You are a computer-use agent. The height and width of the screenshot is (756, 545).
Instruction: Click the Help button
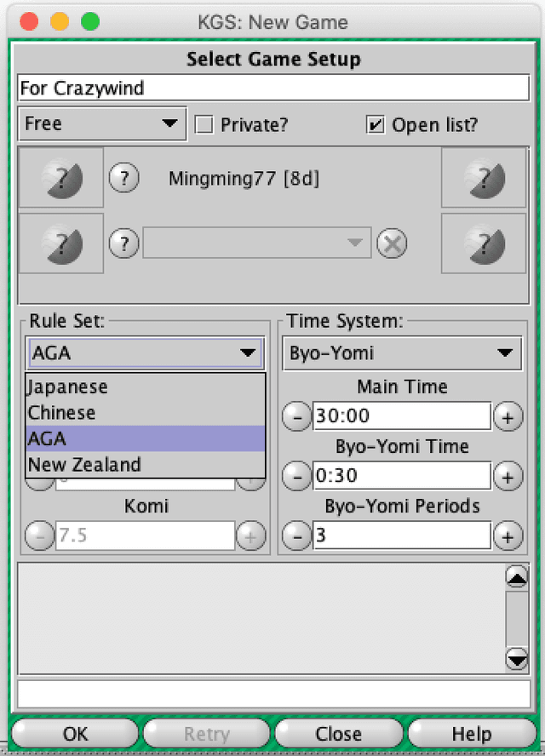point(472,733)
